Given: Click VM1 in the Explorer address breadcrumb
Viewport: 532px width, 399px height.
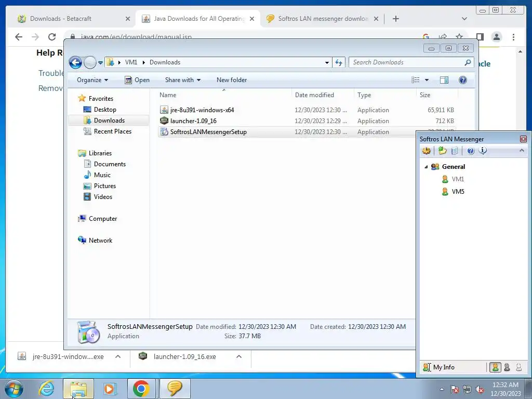Looking at the screenshot, I should 131,62.
